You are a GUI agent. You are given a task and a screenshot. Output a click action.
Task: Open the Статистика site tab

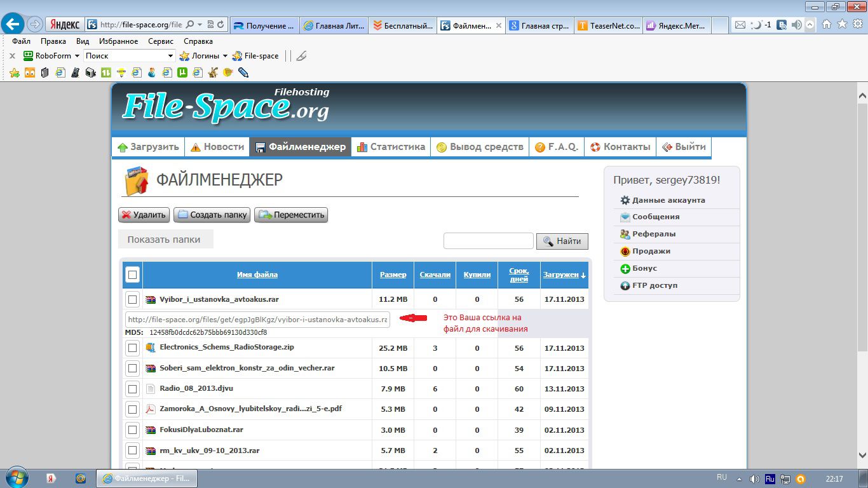391,147
